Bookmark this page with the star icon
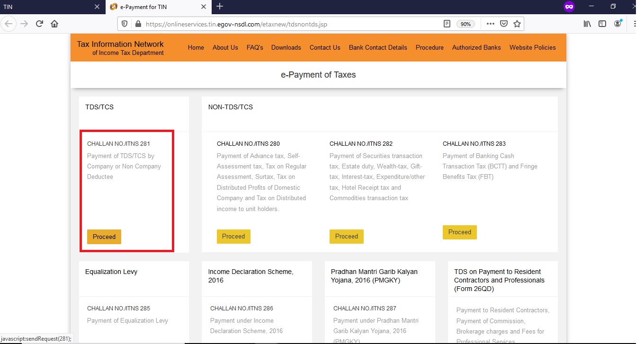 click(x=517, y=24)
